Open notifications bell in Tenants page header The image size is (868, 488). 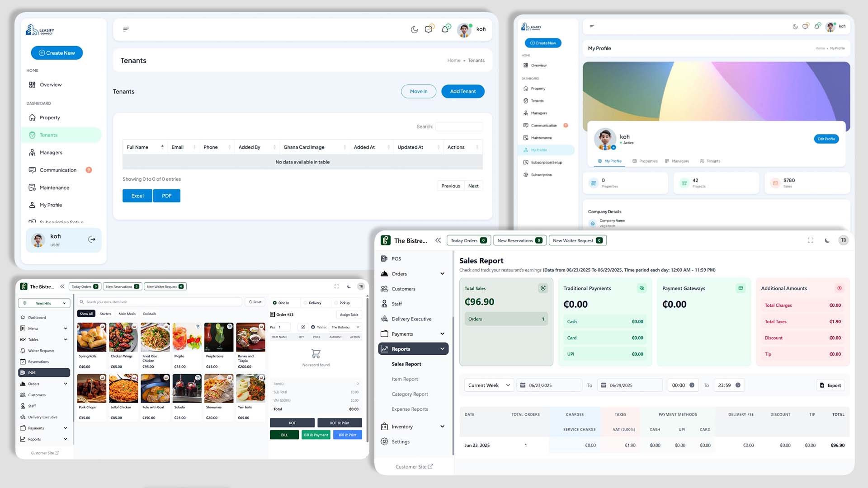445,29
